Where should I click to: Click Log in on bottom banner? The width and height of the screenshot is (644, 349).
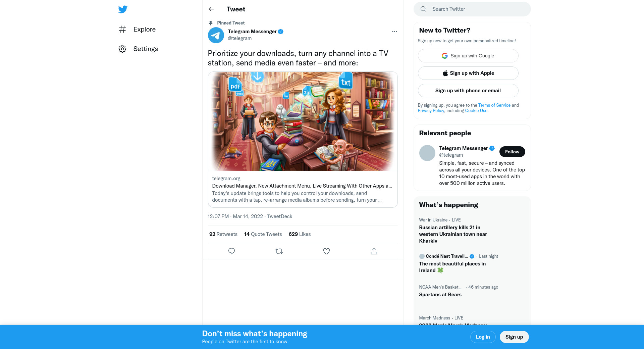(x=483, y=337)
